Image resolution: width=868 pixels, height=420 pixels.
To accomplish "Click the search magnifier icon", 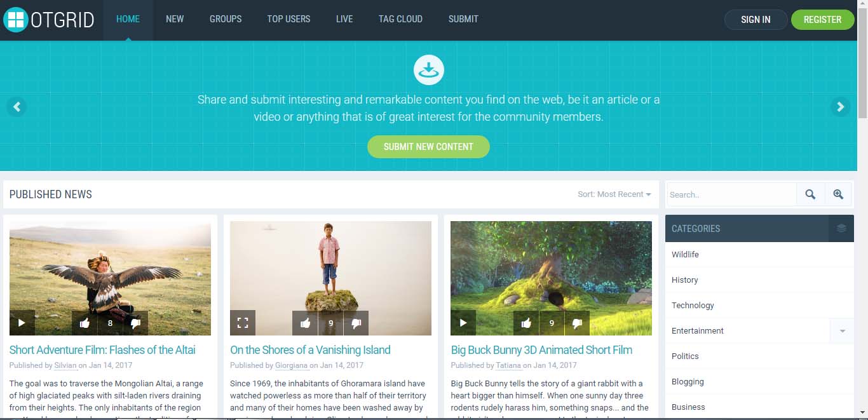I will (810, 194).
